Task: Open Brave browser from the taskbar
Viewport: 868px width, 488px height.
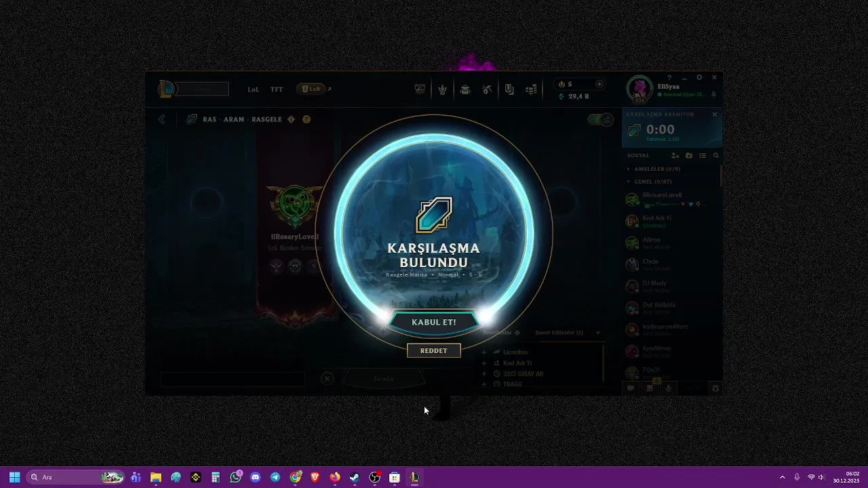Action: [315, 477]
